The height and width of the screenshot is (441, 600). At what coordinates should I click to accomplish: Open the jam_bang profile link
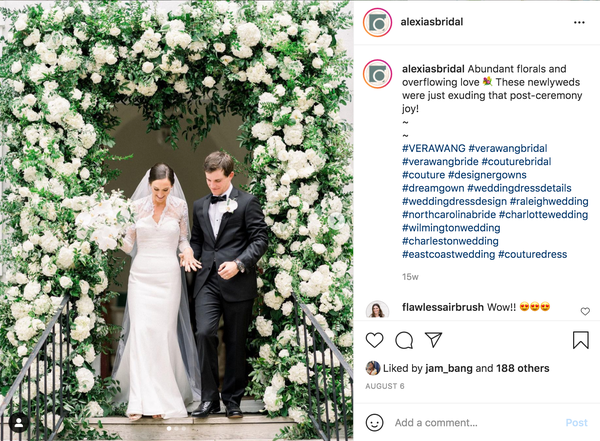448,368
